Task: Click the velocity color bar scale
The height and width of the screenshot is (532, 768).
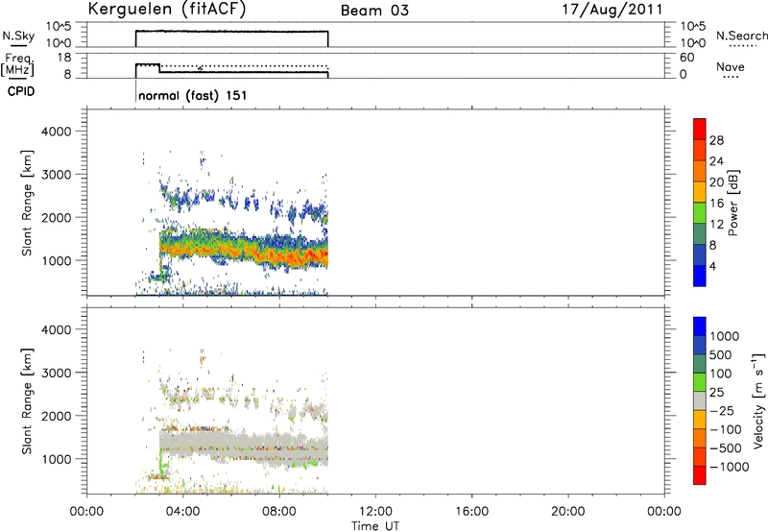Action: click(x=700, y=400)
